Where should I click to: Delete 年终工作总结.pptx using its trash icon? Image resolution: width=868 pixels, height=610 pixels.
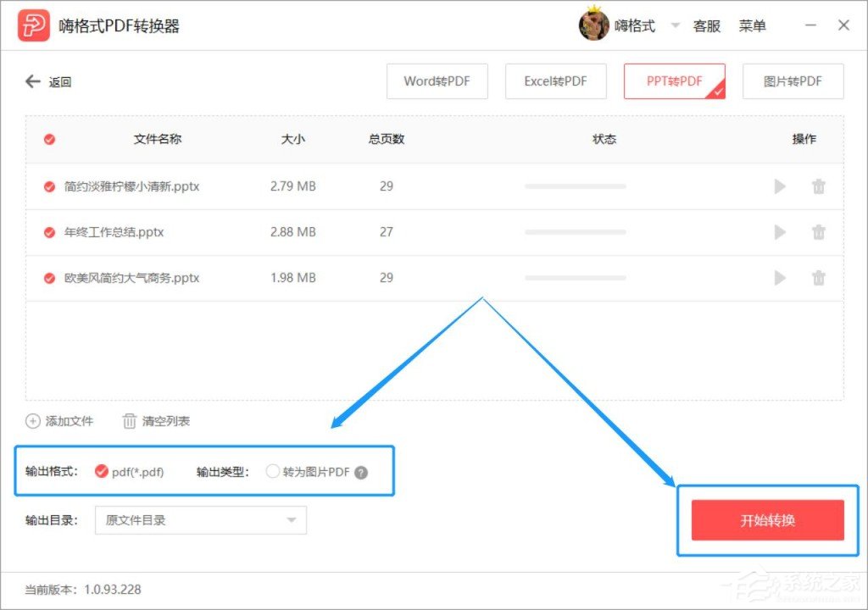819,232
